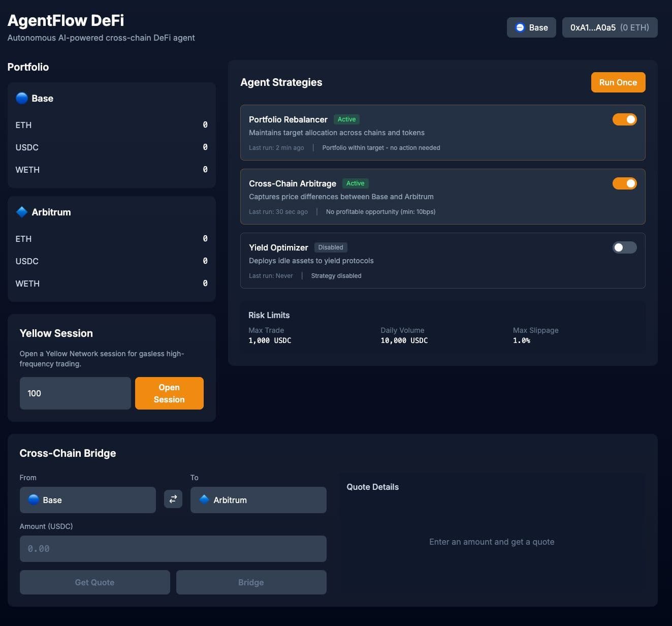Click the Active badge on Portfolio Rebalancer

click(x=347, y=119)
